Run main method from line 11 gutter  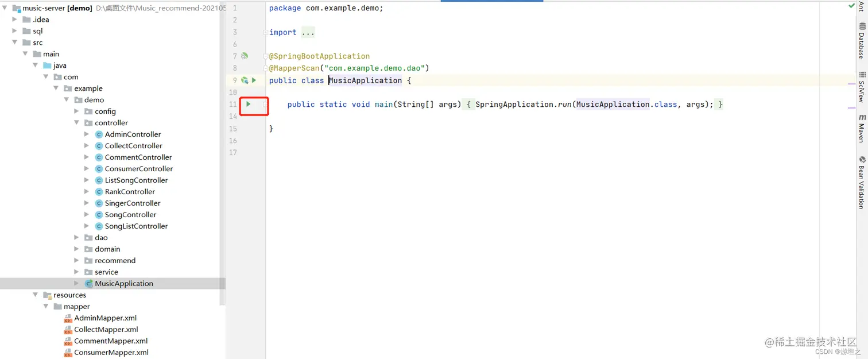pos(249,104)
